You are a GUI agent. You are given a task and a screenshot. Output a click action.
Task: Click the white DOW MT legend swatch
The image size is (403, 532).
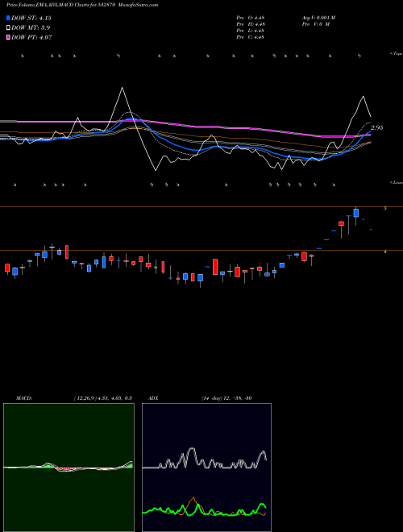tap(8, 27)
